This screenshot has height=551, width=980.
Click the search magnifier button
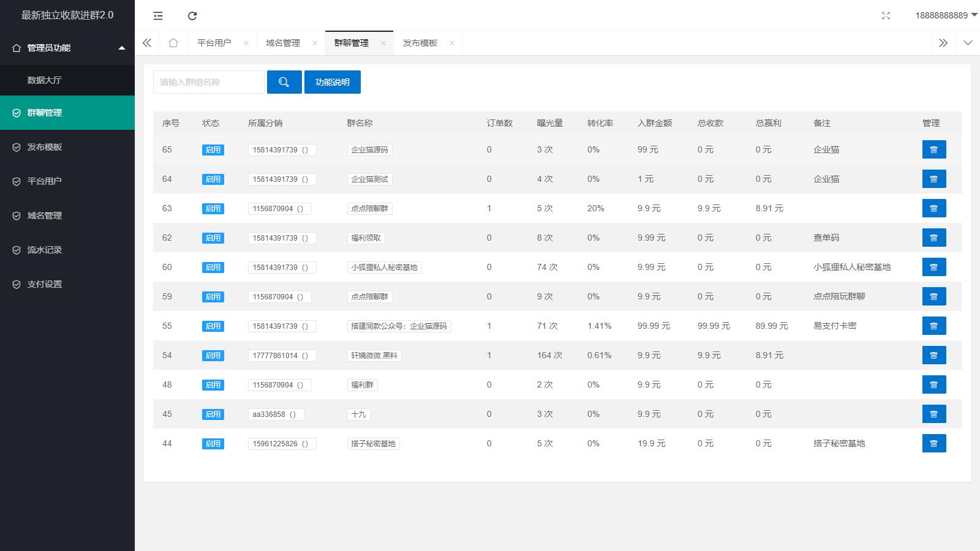coord(284,82)
